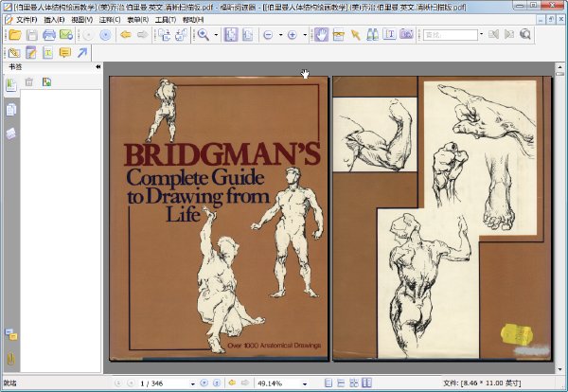Open the 帮助(H) menu
The height and width of the screenshot is (392, 568).
point(193,20)
